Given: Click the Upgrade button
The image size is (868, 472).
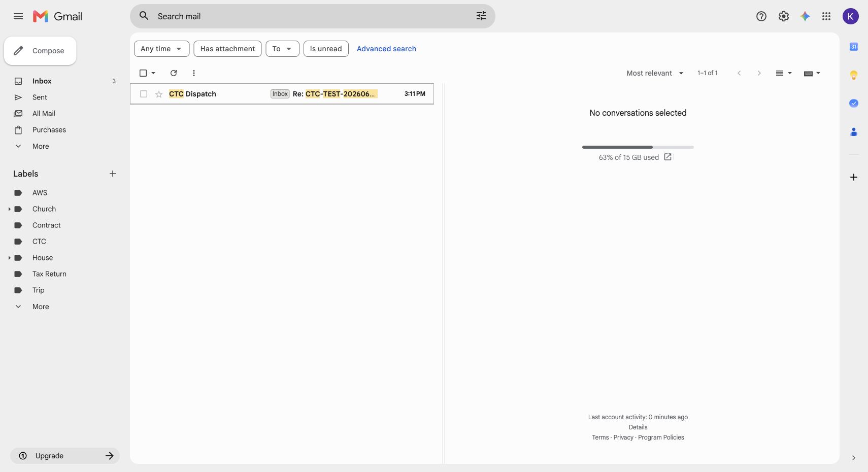Looking at the screenshot, I should click(65, 456).
